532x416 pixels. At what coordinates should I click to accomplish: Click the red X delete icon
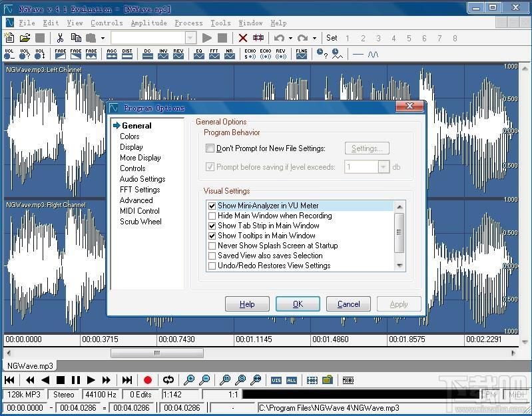point(242,38)
